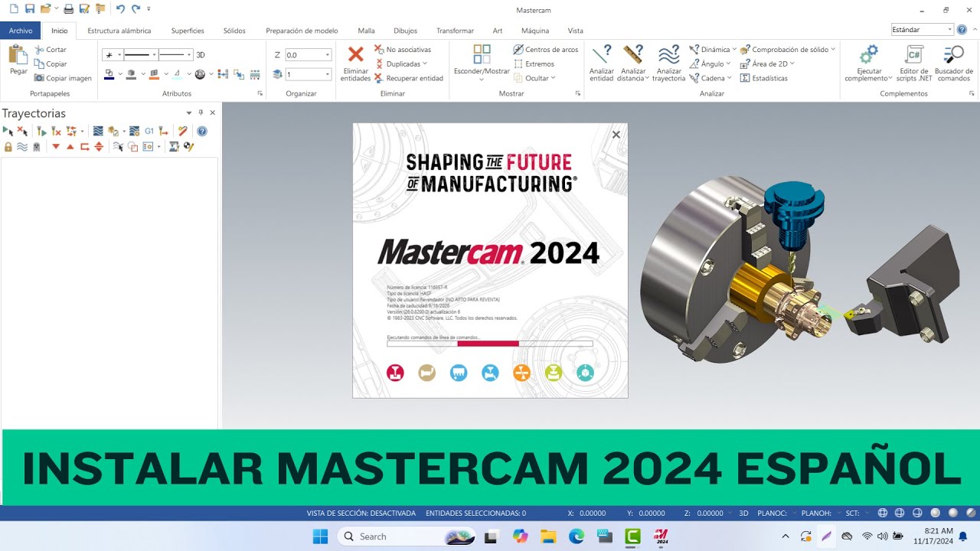Image resolution: width=980 pixels, height=551 pixels.
Task: Undo the last action
Action: tap(120, 9)
